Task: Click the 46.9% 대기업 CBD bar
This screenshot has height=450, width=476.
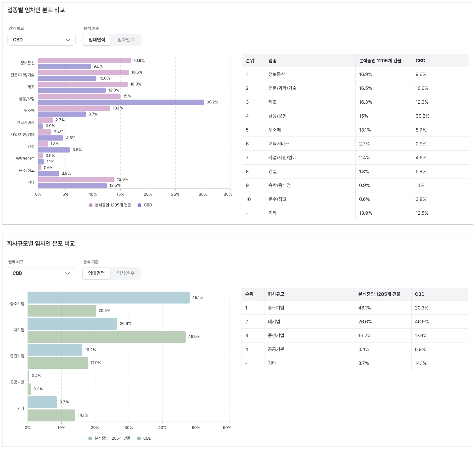Action: click(106, 337)
